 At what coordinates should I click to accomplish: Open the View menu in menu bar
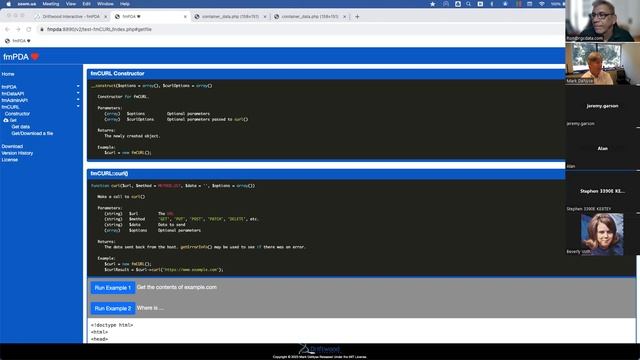[71, 4]
